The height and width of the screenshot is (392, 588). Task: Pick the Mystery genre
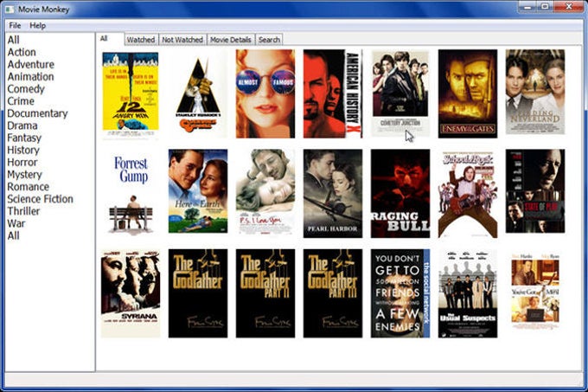(25, 175)
